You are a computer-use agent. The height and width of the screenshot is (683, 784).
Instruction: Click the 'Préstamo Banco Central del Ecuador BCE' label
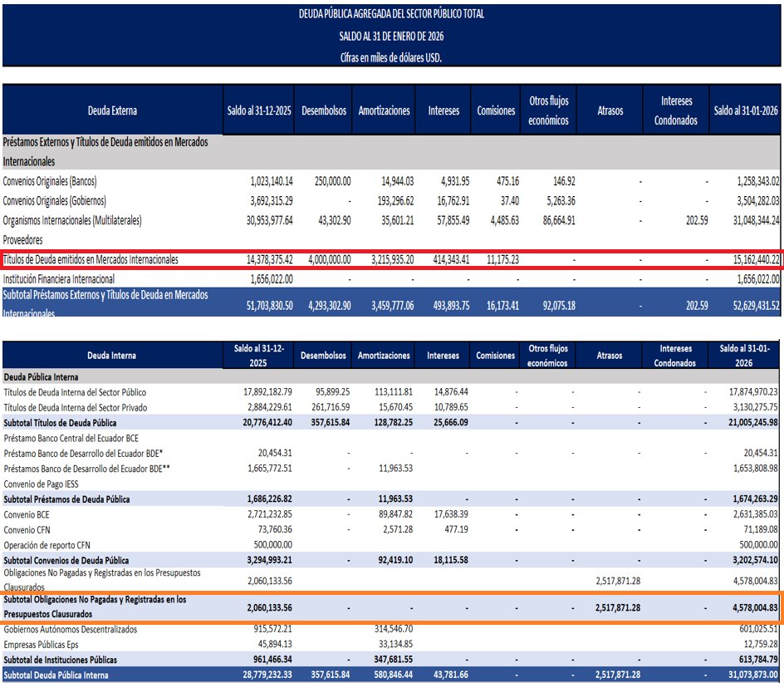[71, 439]
